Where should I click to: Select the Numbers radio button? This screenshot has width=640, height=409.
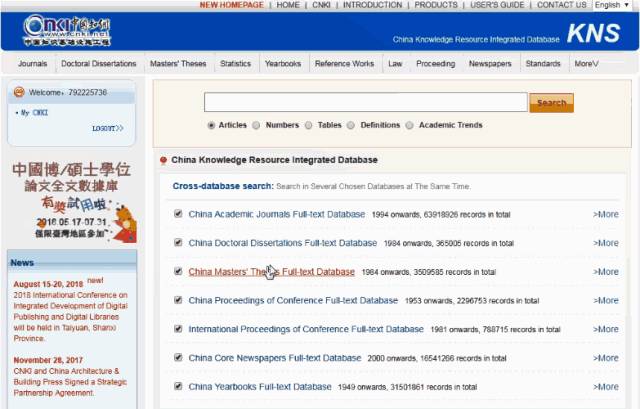257,125
